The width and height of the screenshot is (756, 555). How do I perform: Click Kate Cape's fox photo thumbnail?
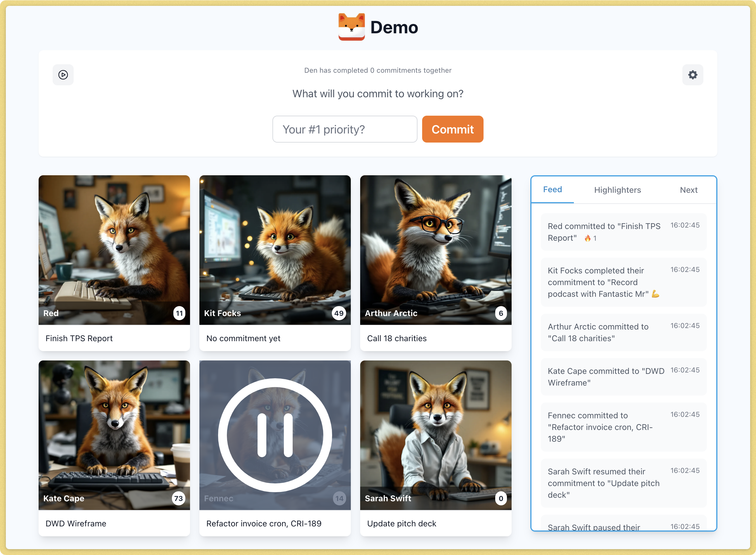[x=114, y=435]
